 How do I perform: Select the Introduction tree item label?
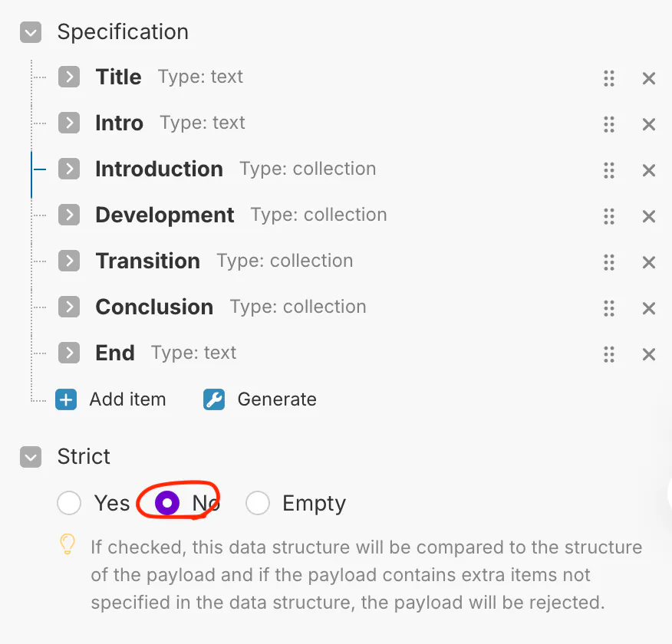159,169
